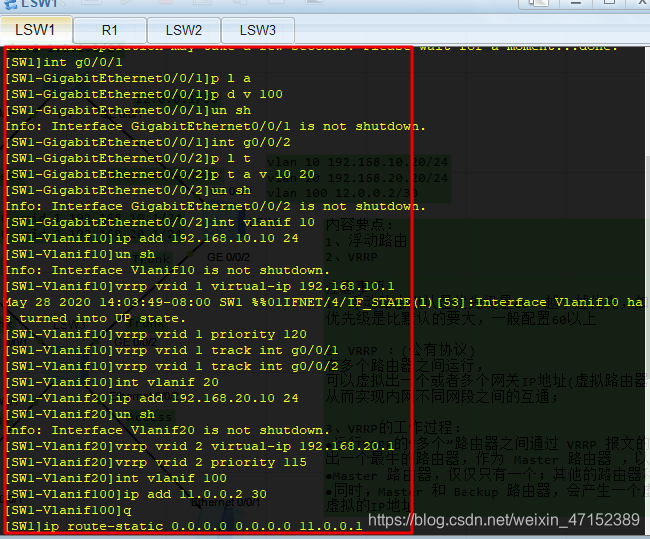Click 'vrrp vrid 2 virtual-ip 192.168.20.1' line
This screenshot has height=539, width=650.
tap(200, 447)
